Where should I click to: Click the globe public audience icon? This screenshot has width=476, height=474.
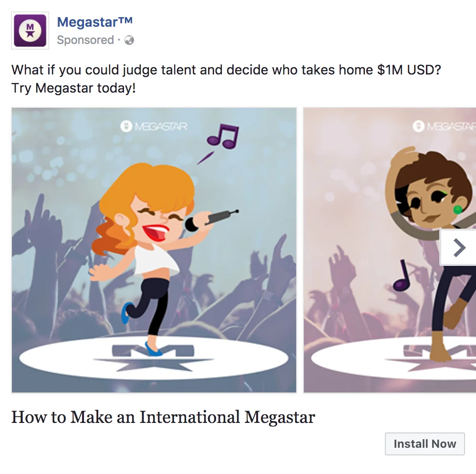point(129,40)
